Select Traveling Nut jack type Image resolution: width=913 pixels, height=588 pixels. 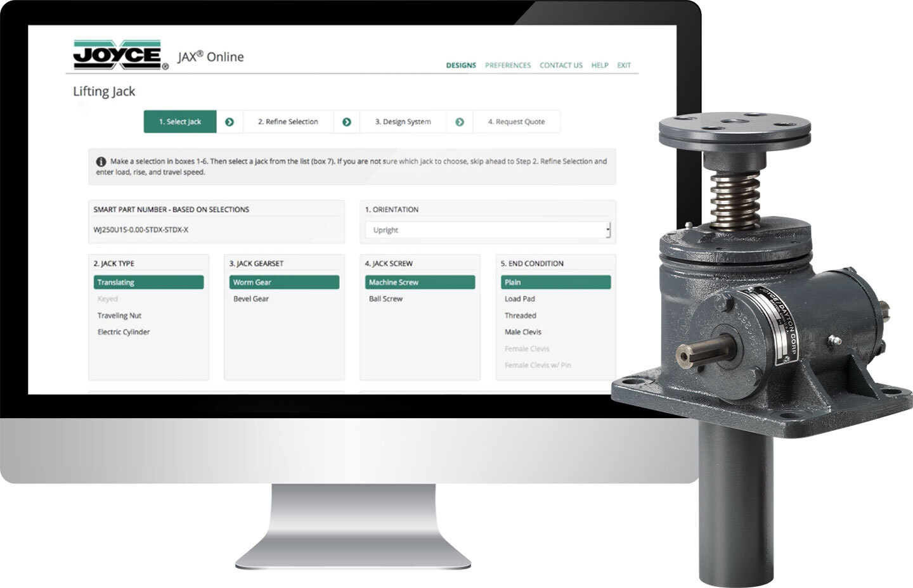click(x=119, y=315)
